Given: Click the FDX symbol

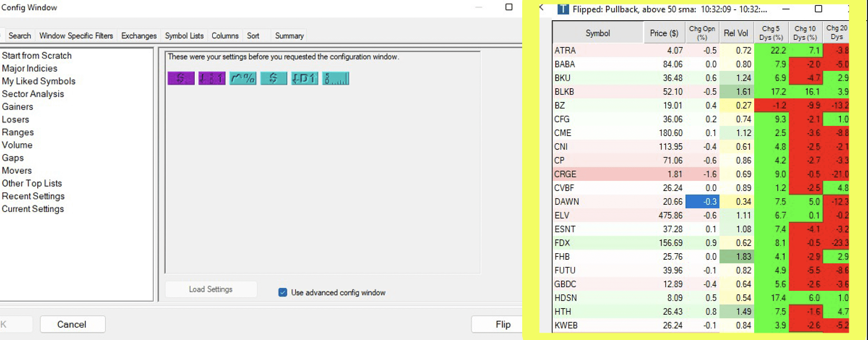Looking at the screenshot, I should [562, 243].
